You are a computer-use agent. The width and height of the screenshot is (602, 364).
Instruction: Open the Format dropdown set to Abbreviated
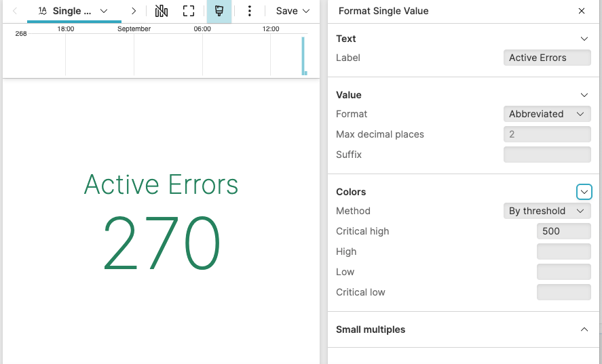click(547, 114)
